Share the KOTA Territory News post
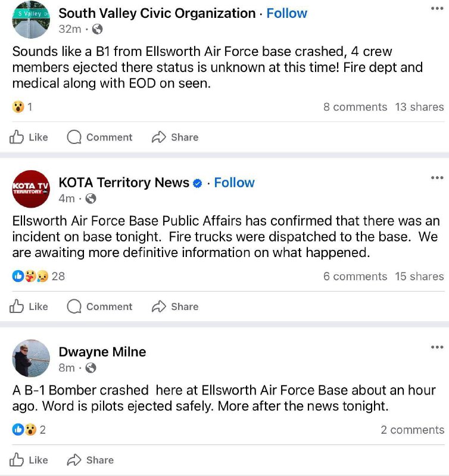The width and height of the screenshot is (449, 476). [x=175, y=307]
